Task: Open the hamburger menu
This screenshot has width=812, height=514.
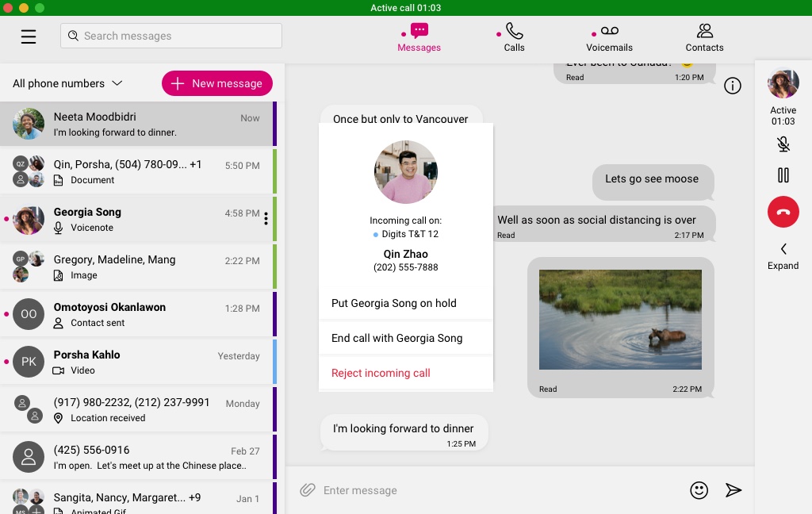Action: (x=29, y=36)
